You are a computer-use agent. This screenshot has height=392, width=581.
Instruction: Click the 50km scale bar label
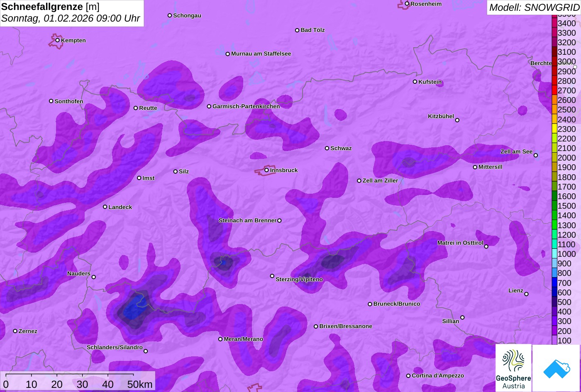pos(140,384)
